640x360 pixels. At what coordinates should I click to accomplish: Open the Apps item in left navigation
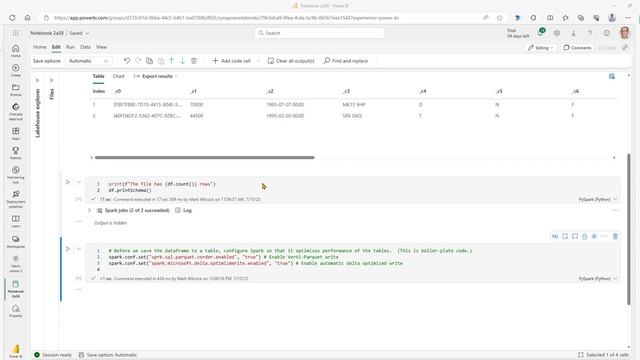(16, 133)
